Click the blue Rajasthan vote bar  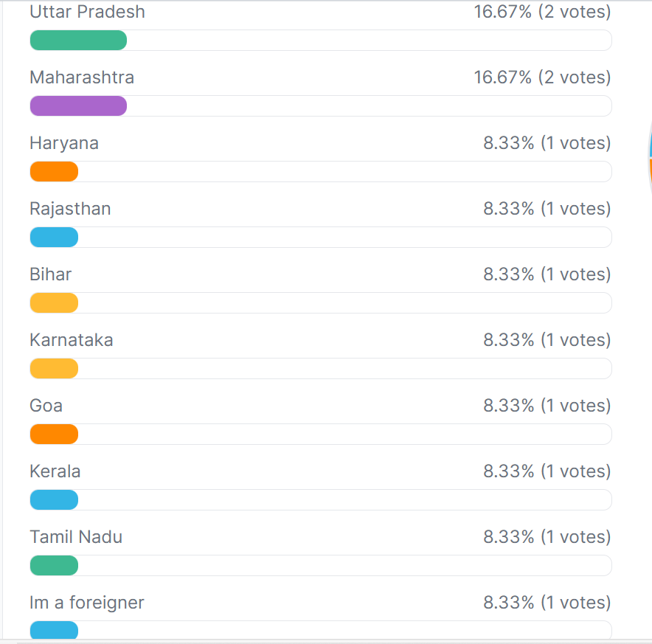pos(54,237)
